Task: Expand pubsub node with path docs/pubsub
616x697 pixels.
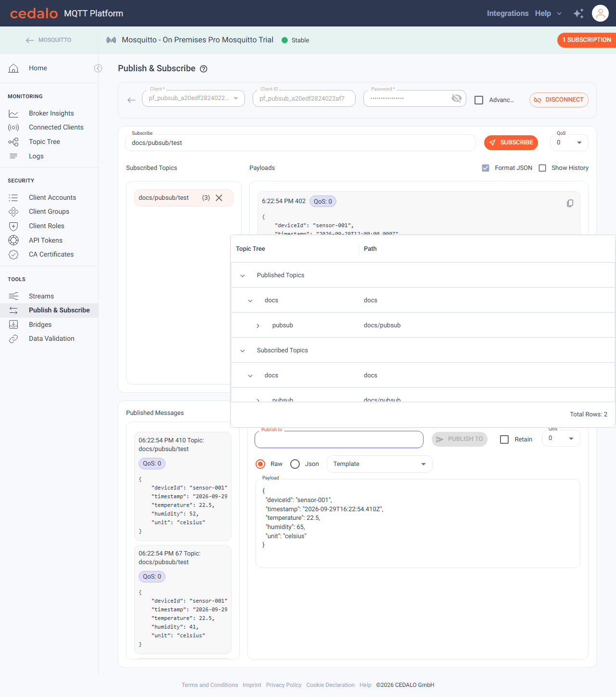Action: point(258,326)
